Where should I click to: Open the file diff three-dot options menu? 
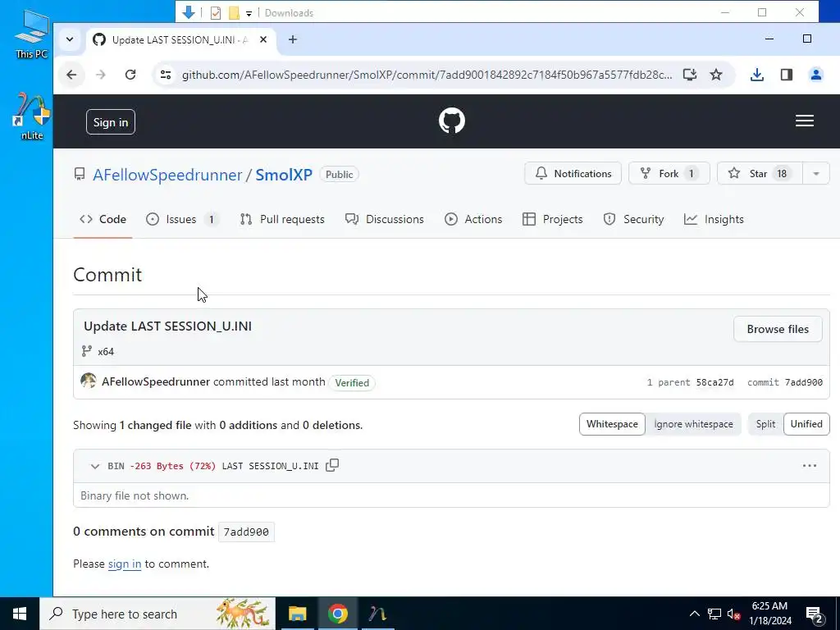[810, 466]
